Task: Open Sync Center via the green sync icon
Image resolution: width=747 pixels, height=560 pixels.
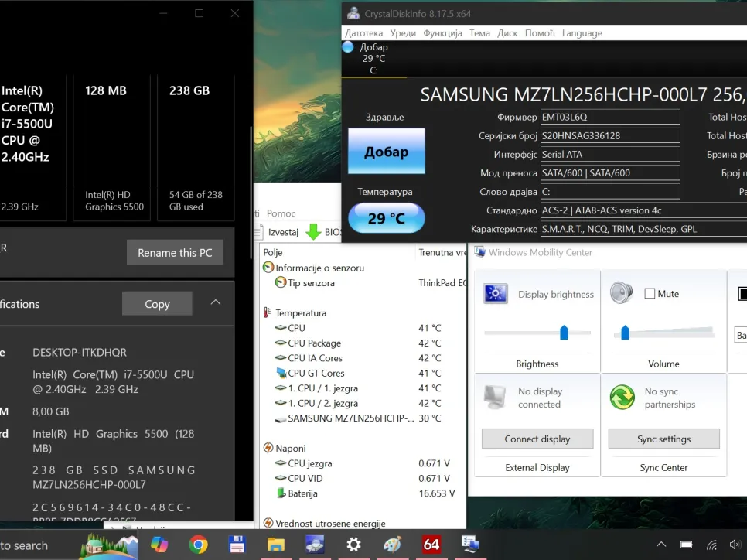Action: tap(622, 398)
